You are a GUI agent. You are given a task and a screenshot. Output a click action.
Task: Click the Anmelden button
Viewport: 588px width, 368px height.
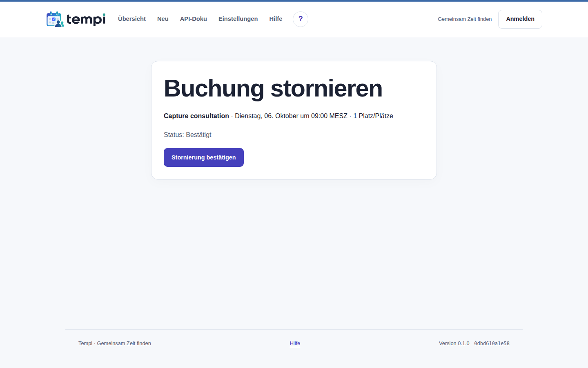tap(520, 19)
